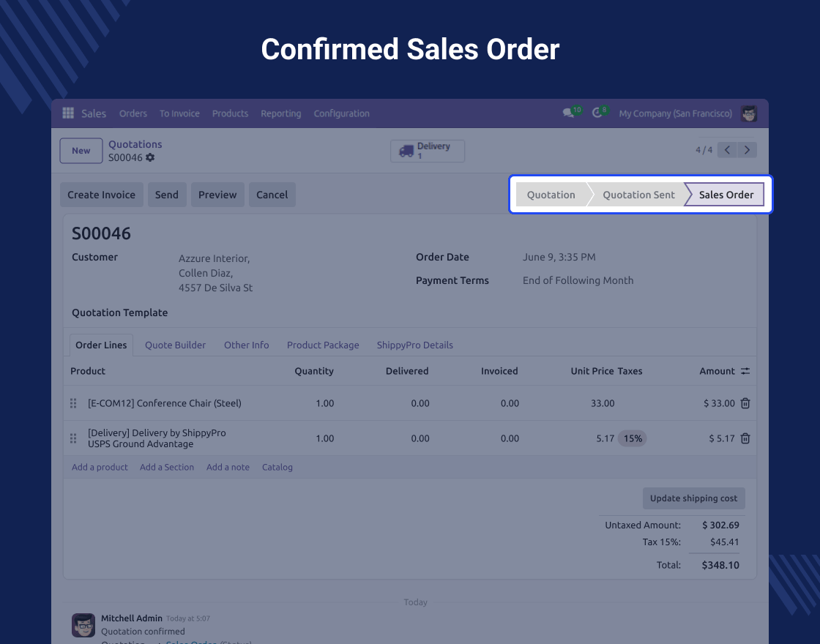The image size is (820, 644).
Task: Click Create Invoice button
Action: [x=102, y=195]
